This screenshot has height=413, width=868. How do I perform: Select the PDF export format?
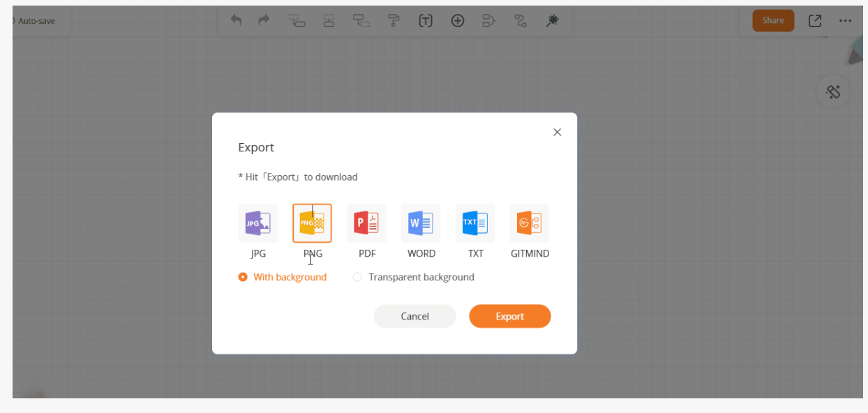[x=366, y=222]
